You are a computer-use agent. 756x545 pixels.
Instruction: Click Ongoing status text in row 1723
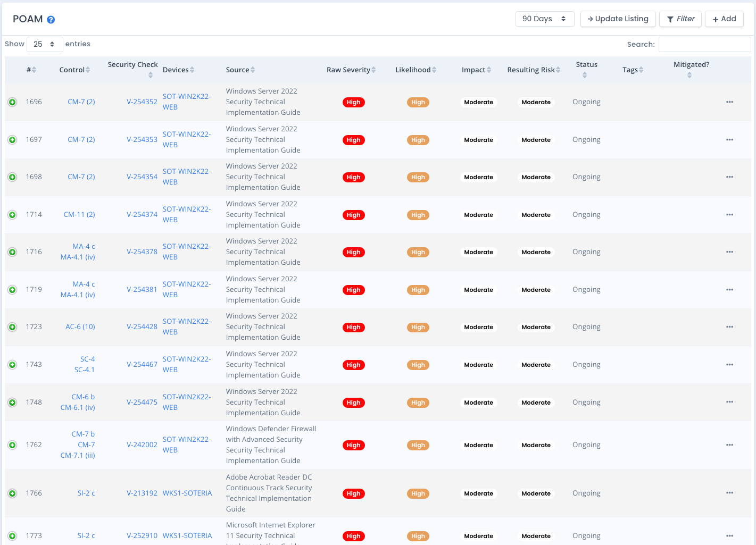pos(586,327)
